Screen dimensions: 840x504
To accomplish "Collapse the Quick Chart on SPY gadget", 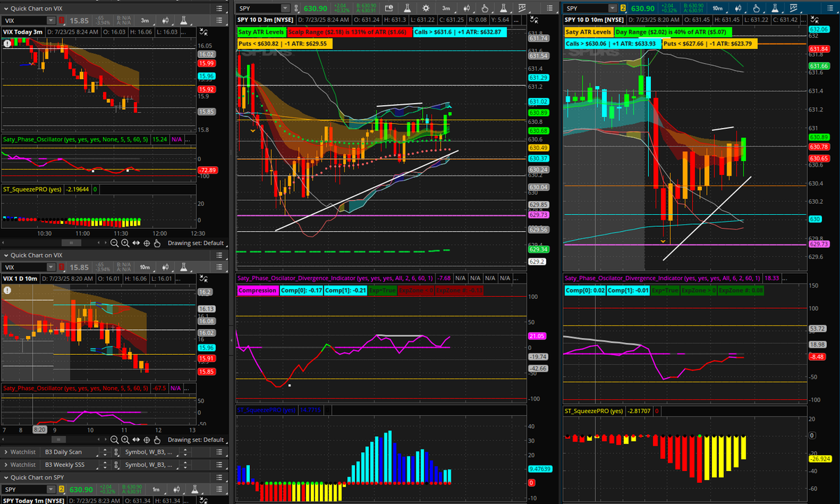I will [6, 477].
